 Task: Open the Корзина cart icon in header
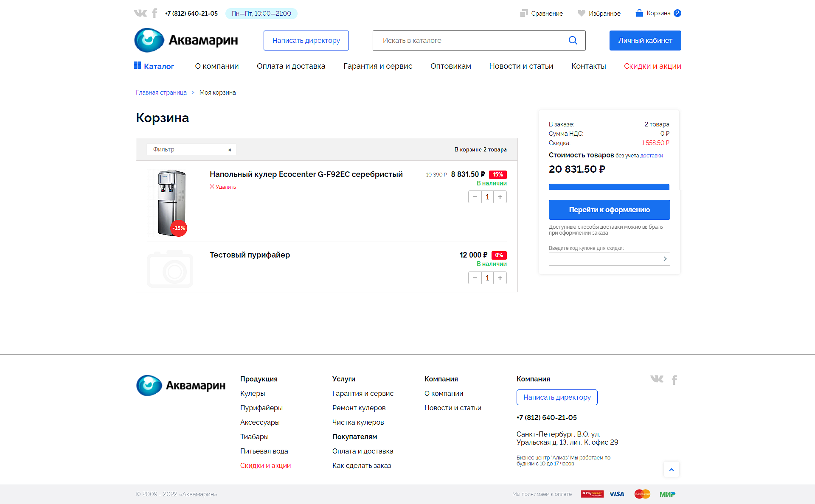tap(658, 13)
